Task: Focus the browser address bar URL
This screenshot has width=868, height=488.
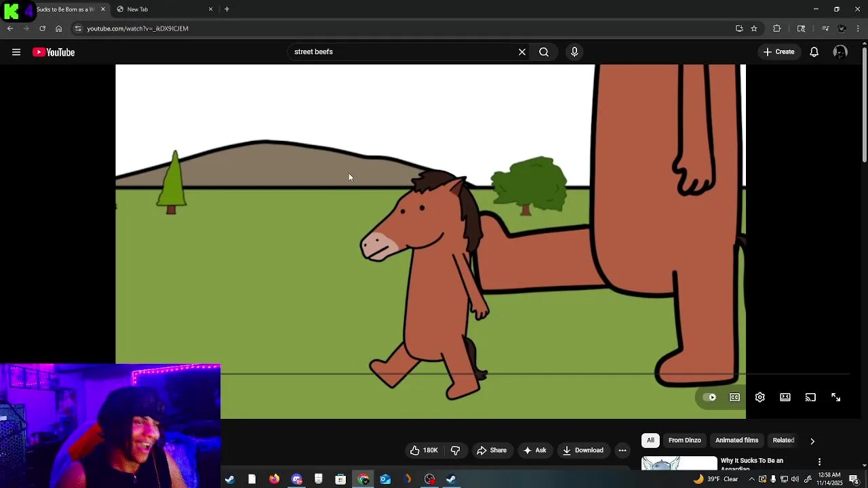Action: (138, 28)
